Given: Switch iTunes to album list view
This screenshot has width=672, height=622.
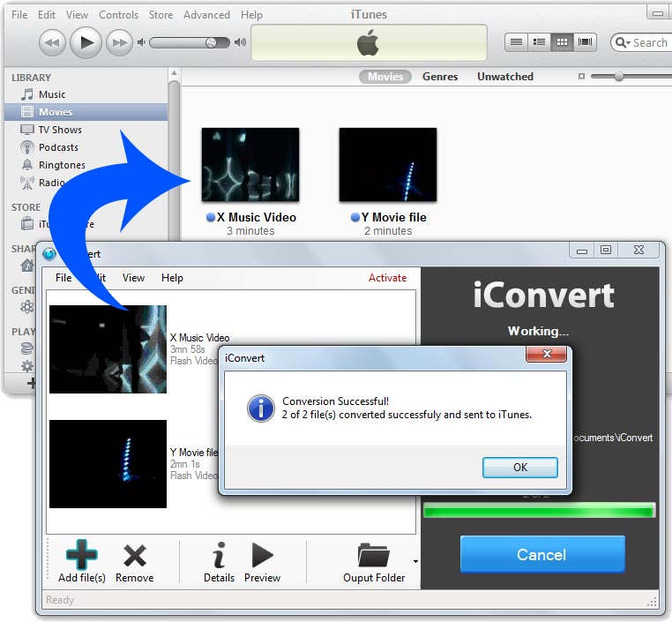Looking at the screenshot, I should point(539,42).
